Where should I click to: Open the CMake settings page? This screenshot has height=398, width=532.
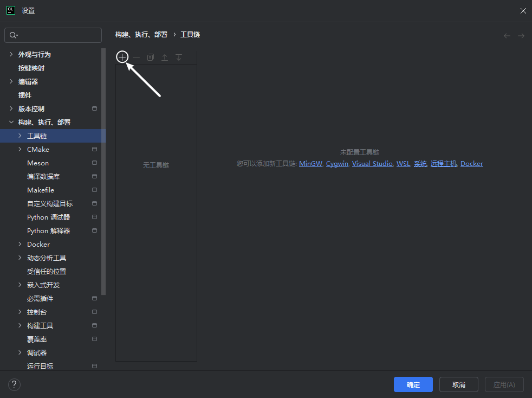pos(37,149)
